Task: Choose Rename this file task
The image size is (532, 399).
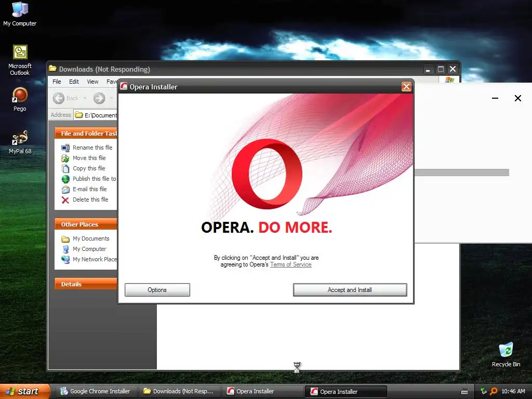Action: click(92, 148)
